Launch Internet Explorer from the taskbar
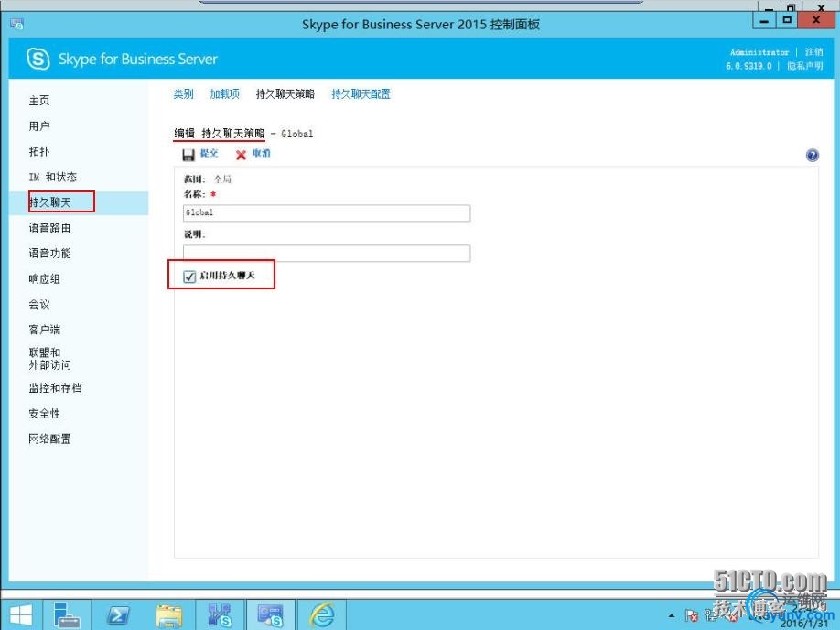The width and height of the screenshot is (840, 630). coord(322,615)
